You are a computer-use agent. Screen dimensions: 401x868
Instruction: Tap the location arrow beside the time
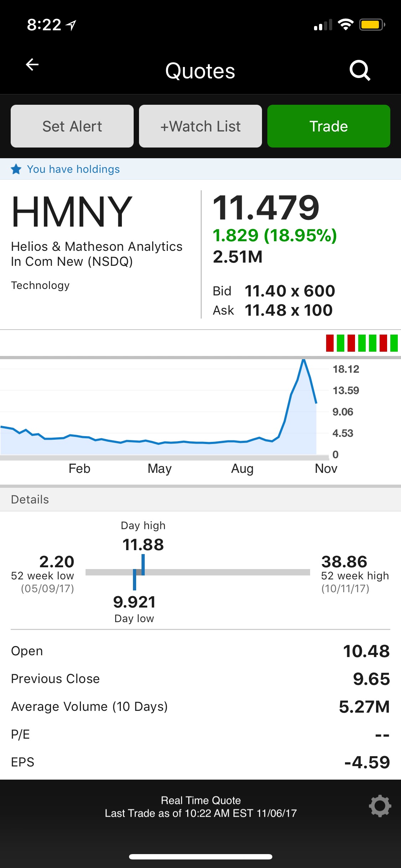click(x=71, y=25)
